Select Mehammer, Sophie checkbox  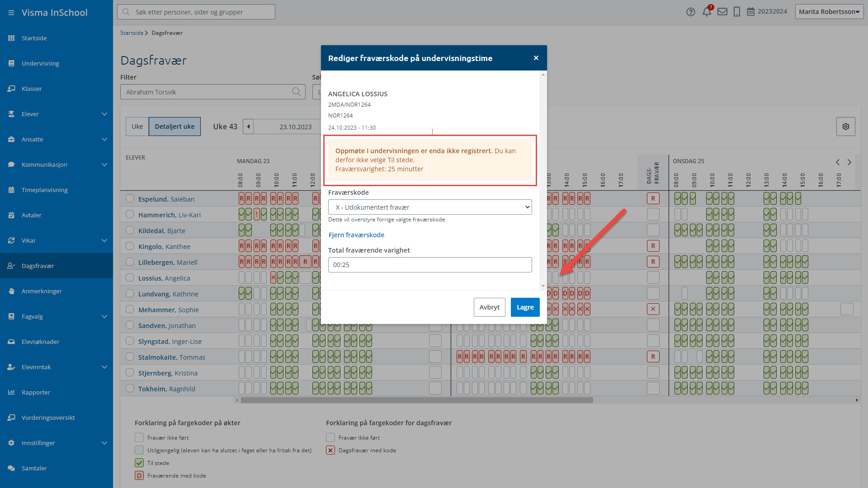click(130, 309)
